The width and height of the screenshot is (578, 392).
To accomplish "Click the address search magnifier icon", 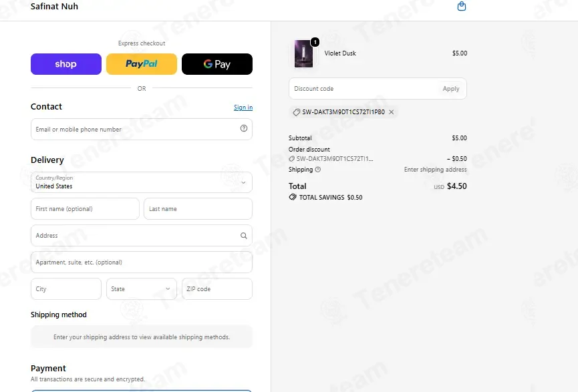I will coord(244,236).
